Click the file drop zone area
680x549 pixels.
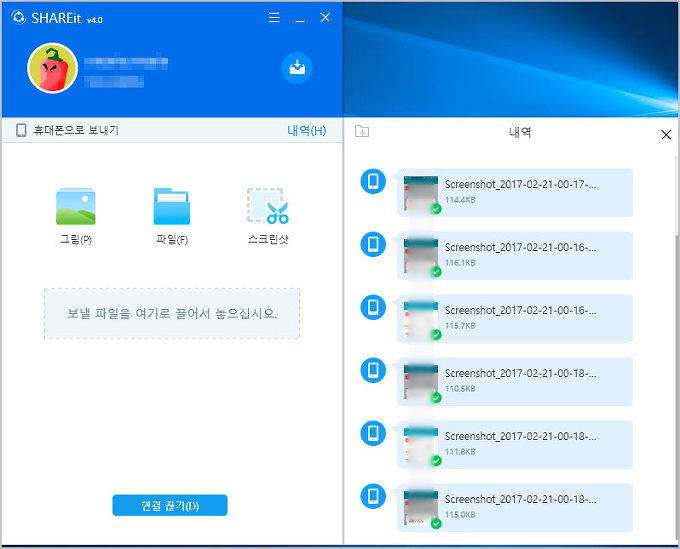coord(171,313)
